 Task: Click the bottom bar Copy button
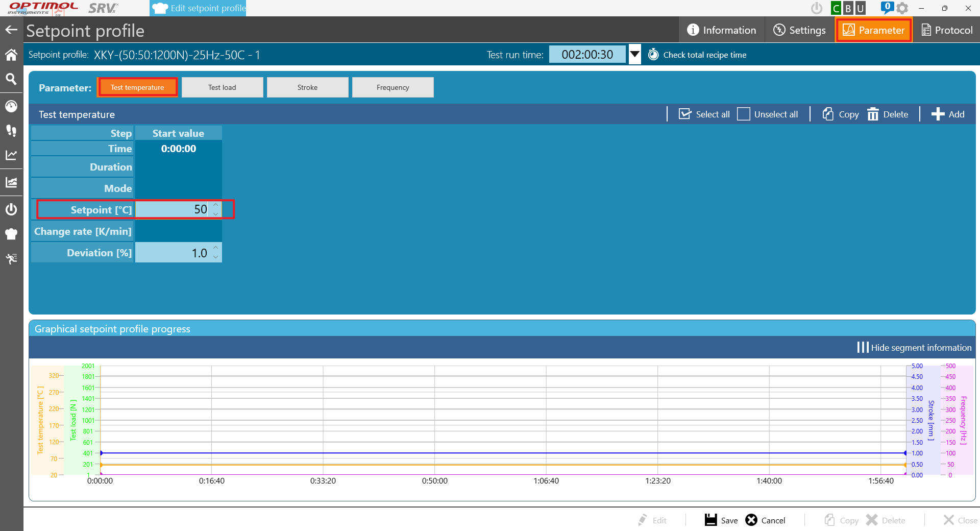pyautogui.click(x=841, y=520)
